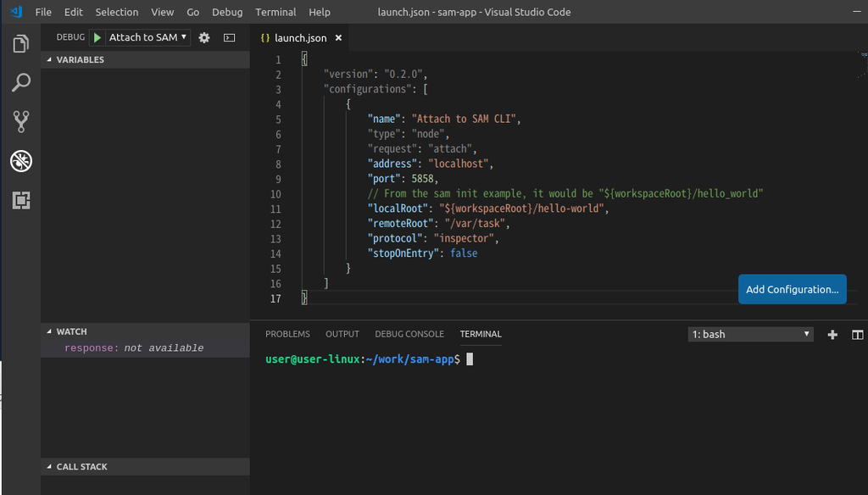
Task: Open the Selection menu
Action: (117, 12)
